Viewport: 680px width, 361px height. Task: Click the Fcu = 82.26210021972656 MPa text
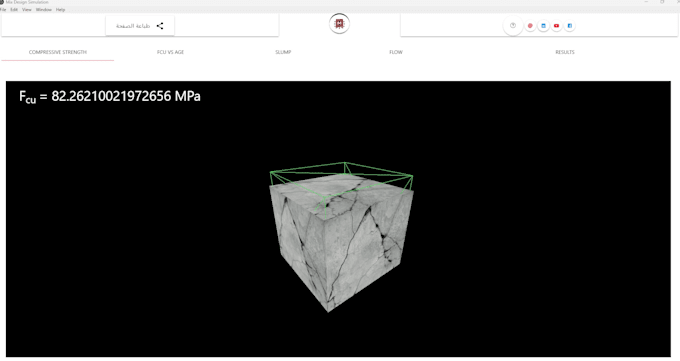tap(110, 96)
